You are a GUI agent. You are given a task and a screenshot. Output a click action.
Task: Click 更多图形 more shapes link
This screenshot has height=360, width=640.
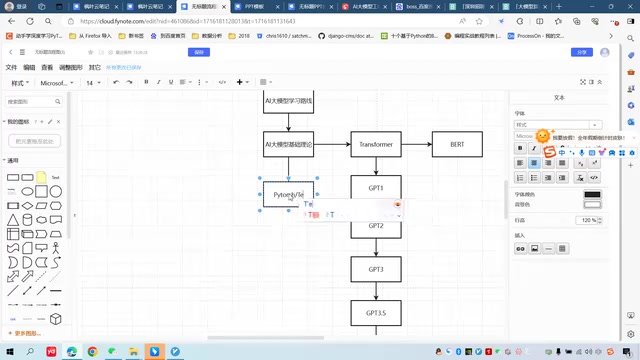pos(24,333)
